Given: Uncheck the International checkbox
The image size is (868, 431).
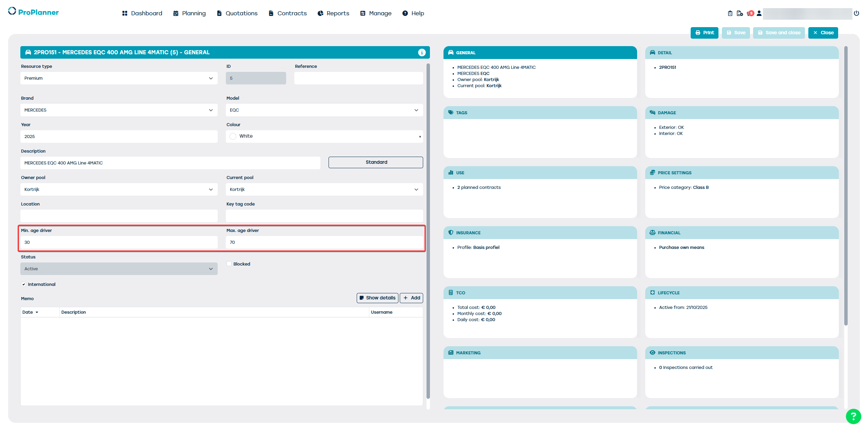Looking at the screenshot, I should [23, 284].
